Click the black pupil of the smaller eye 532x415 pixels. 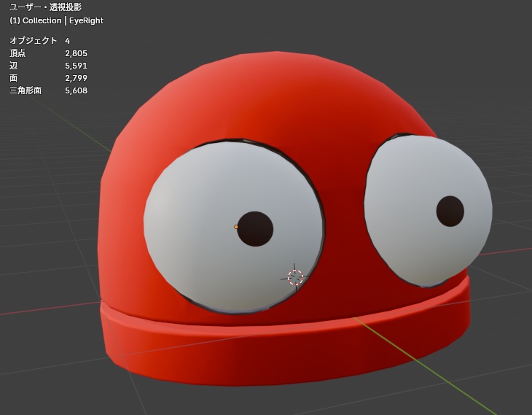[450, 212]
